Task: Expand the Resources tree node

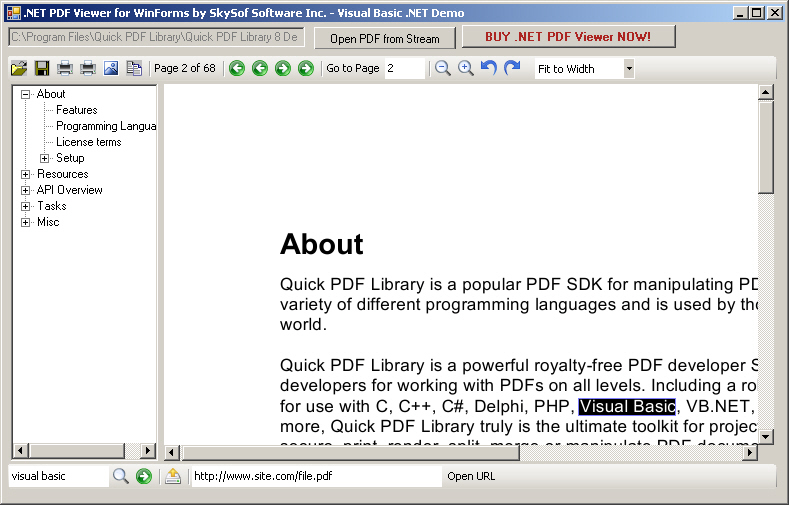Action: (x=25, y=175)
